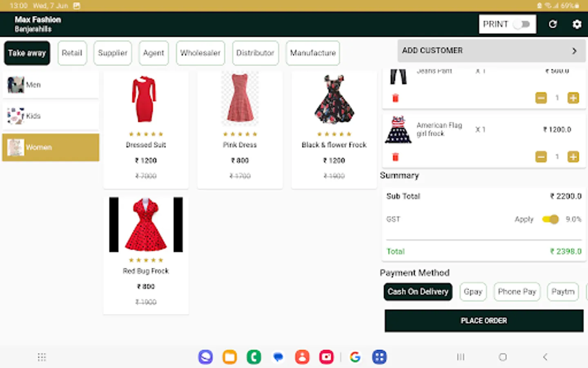Select the Supplier tab
This screenshot has width=588, height=368.
113,53
